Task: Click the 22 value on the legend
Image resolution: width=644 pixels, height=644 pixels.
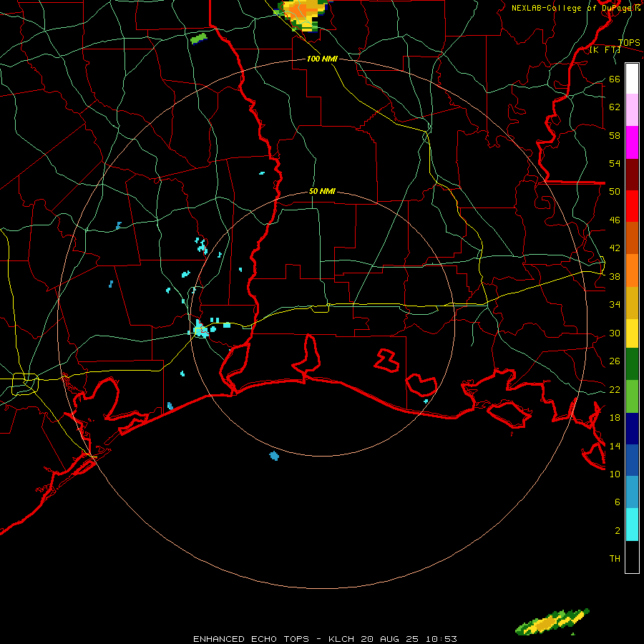Action: [x=615, y=389]
